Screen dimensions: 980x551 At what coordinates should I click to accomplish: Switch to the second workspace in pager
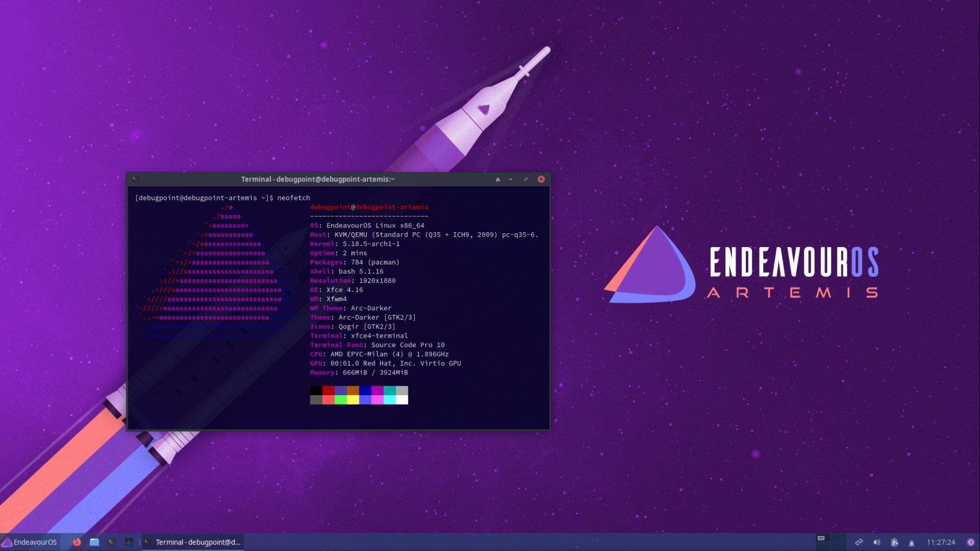pos(838,542)
